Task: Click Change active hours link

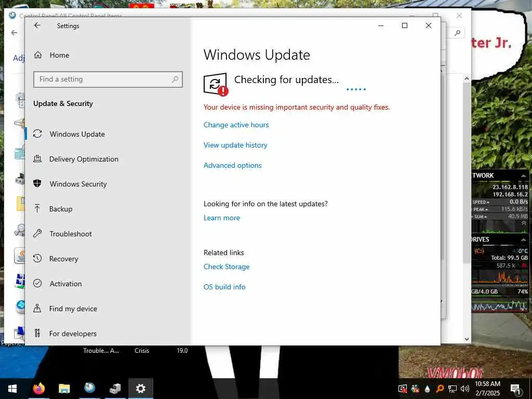Action: (236, 125)
